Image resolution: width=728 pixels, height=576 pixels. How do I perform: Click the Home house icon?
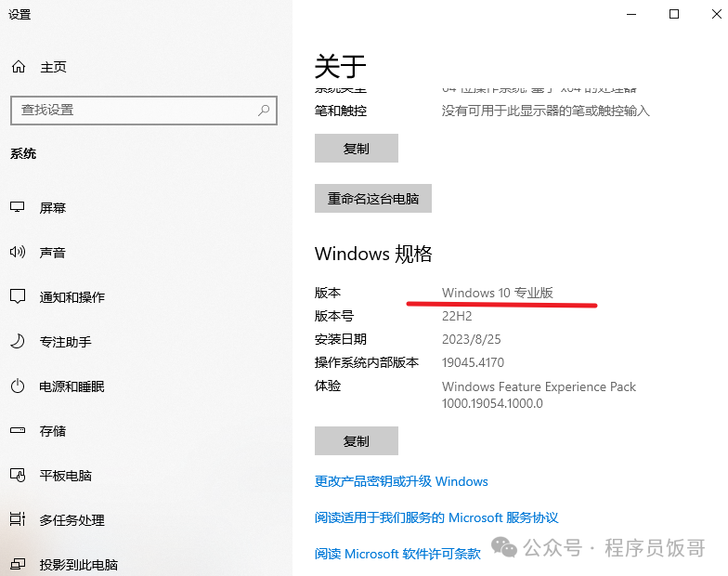(19, 67)
